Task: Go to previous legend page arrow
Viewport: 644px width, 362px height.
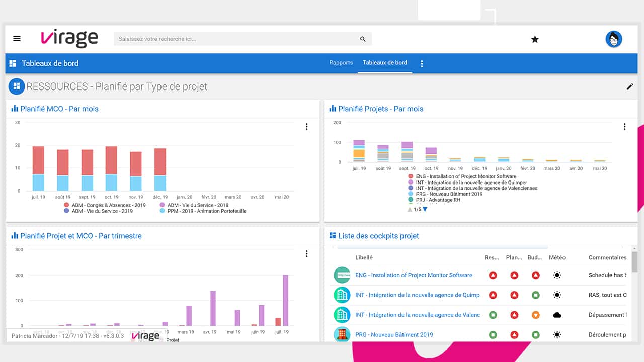Action: 410,209
